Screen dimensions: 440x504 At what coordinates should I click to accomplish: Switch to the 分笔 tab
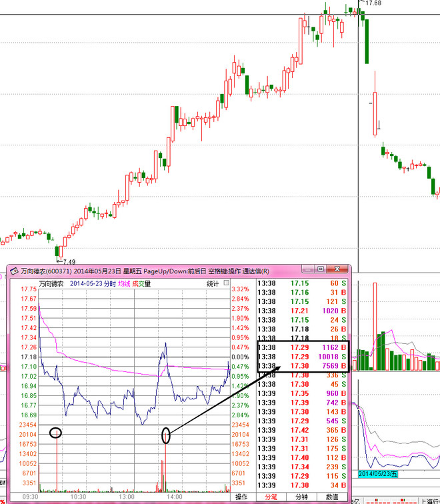[271, 497]
